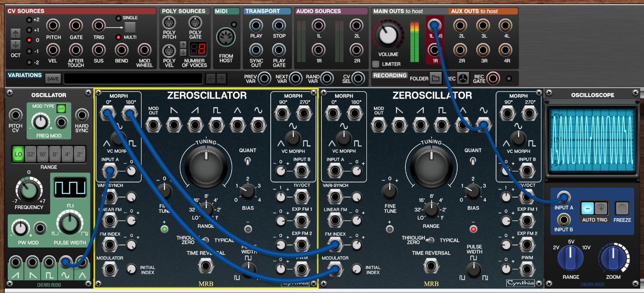Viewport: 644px width, 293px height.
Task: Click the Oscillator PULSE WIDTH knob
Action: click(69, 223)
